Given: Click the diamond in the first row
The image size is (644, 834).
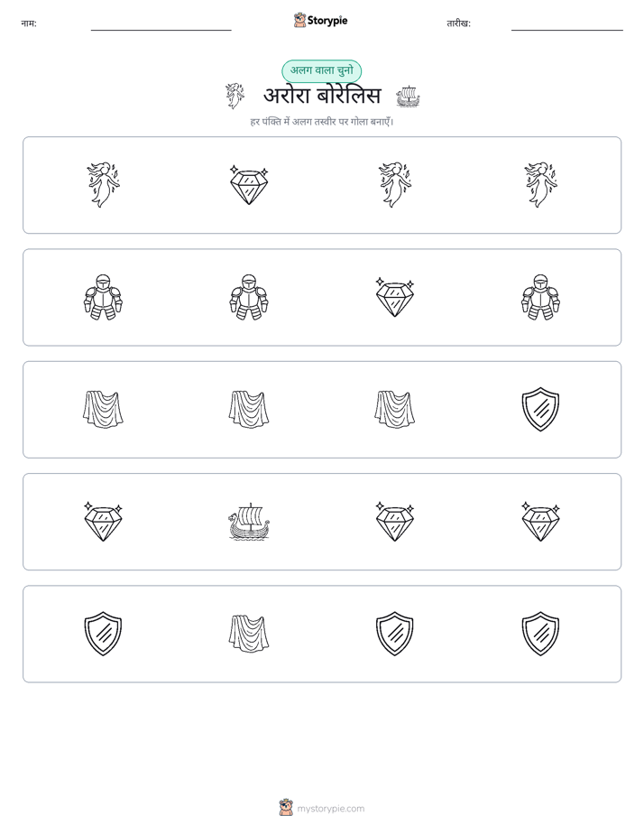Looking at the screenshot, I should tap(249, 184).
